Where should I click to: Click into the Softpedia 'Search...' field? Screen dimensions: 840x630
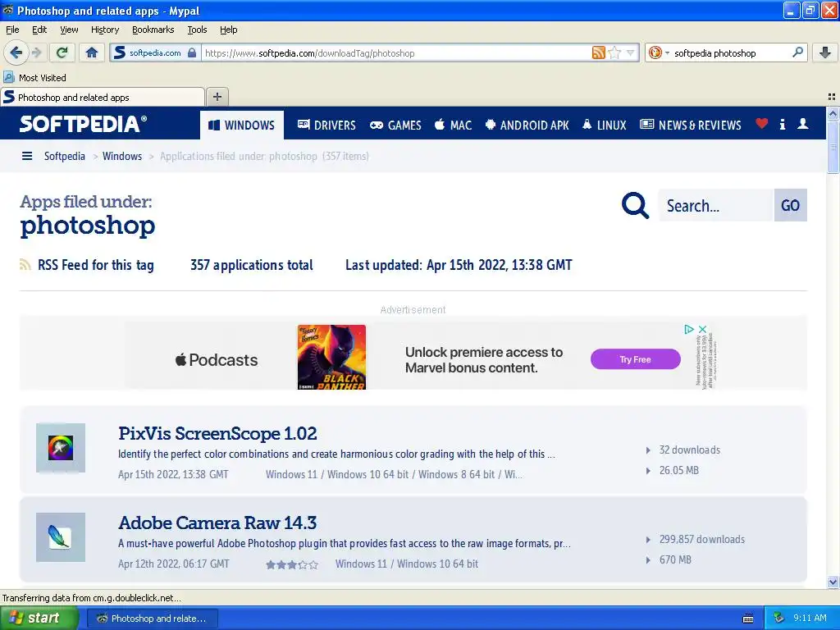[715, 205]
